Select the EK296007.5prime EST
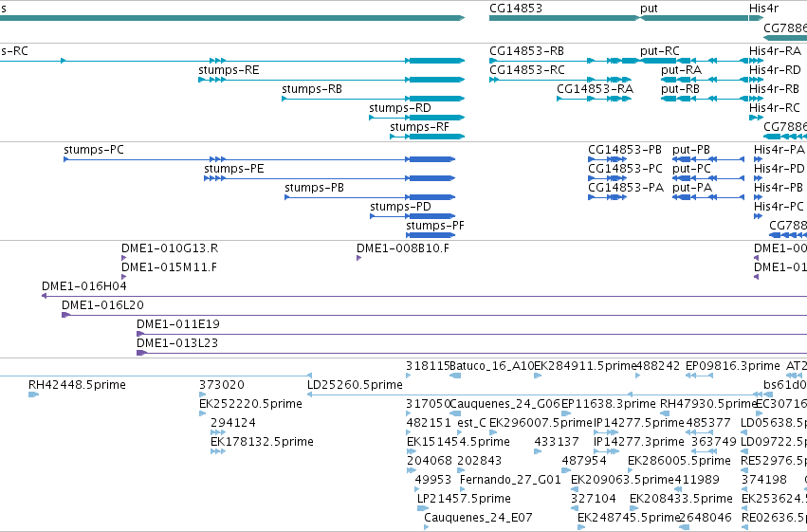 493,432
